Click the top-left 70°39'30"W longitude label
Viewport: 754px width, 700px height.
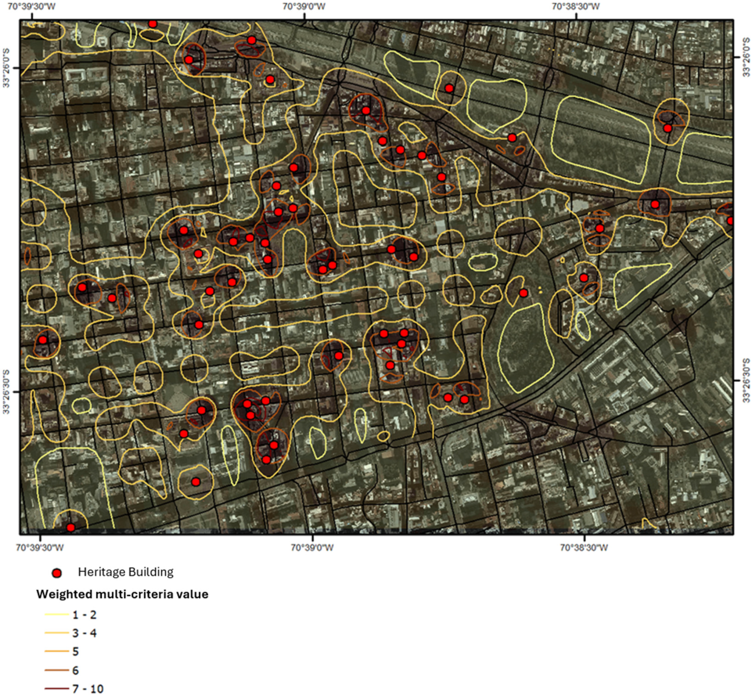pos(31,7)
